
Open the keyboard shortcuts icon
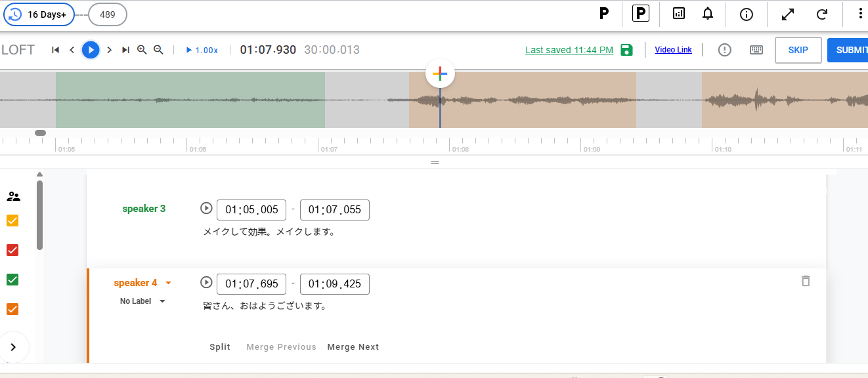point(756,50)
